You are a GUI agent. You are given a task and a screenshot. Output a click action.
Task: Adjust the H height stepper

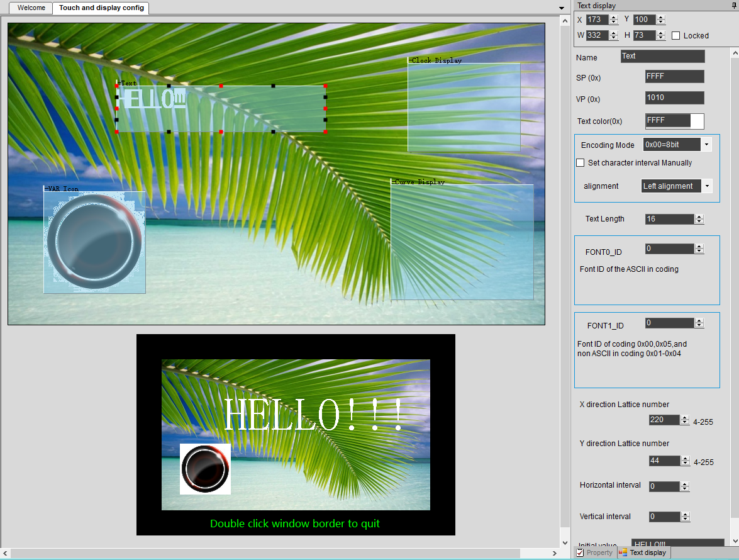pos(661,35)
